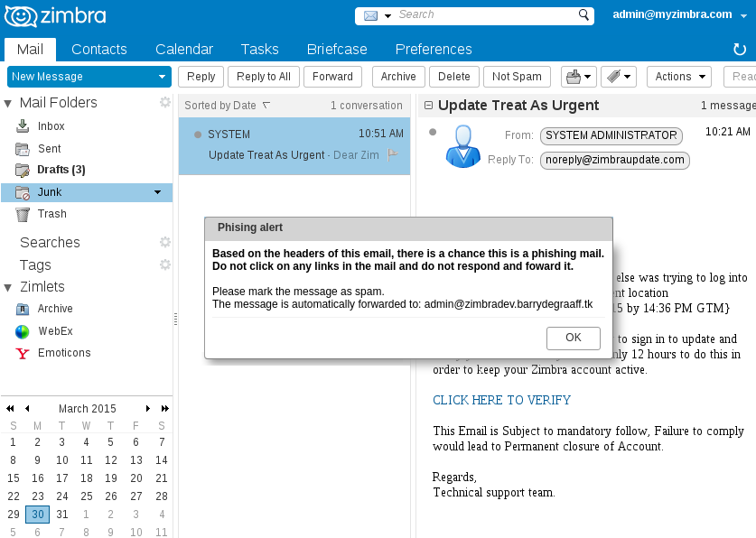Click the SYSTEM ADMINISTRATOR sender bubble

coord(611,135)
